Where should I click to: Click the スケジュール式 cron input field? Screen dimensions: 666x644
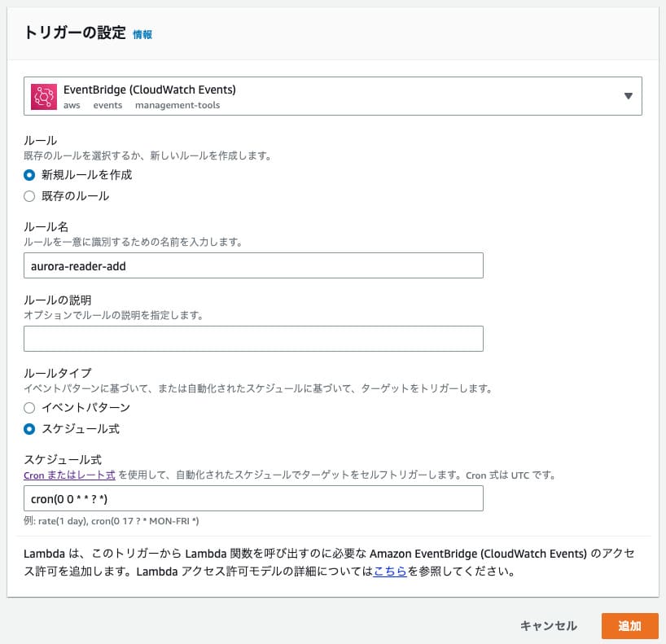254,497
